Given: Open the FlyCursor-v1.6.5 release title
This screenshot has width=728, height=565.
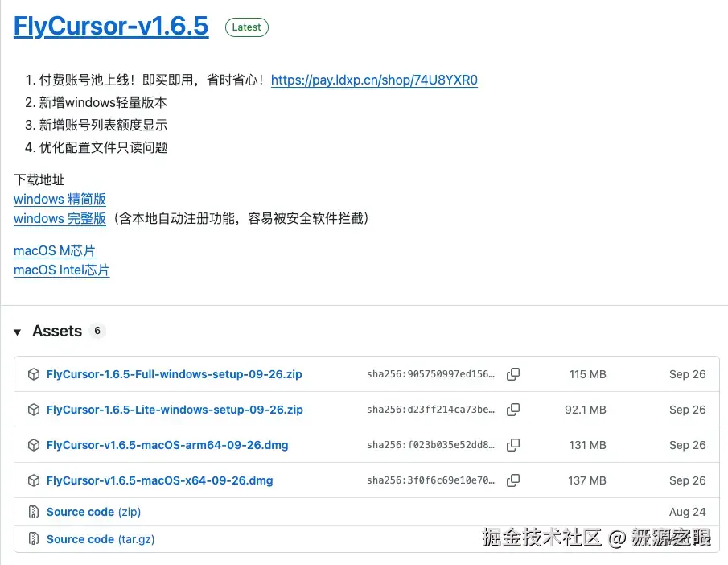Looking at the screenshot, I should [110, 26].
